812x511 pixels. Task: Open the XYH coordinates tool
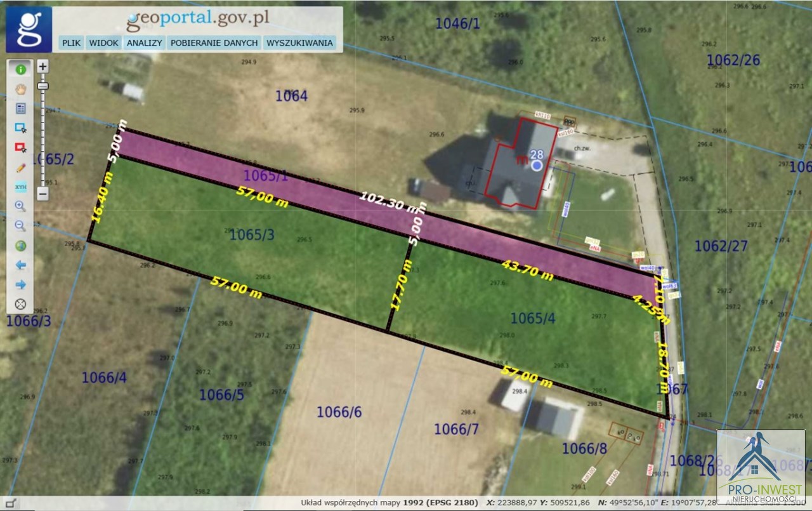click(20, 187)
